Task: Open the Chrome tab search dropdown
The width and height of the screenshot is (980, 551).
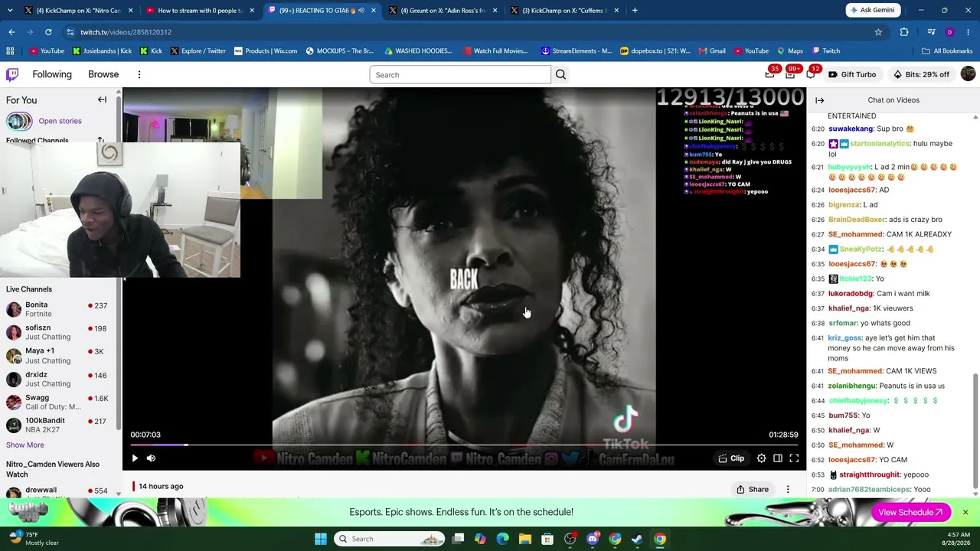Action: click(x=8, y=11)
